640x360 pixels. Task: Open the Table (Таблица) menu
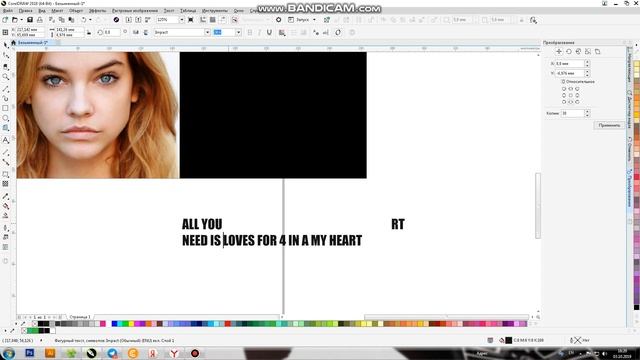(x=188, y=11)
